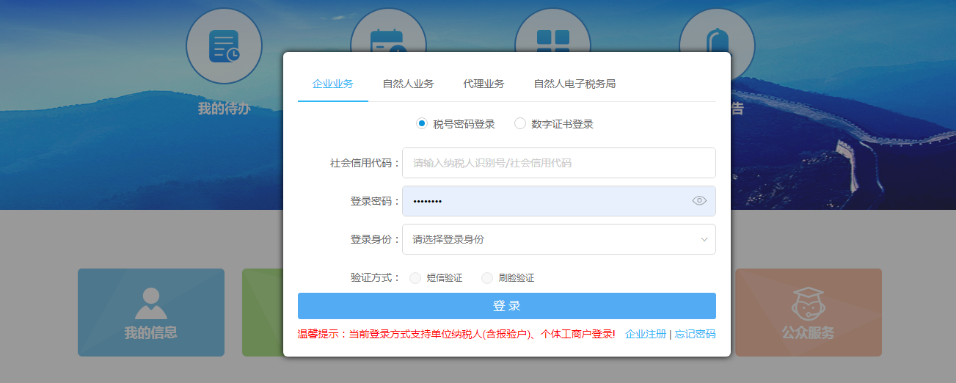Click the 我的待办 label

[x=224, y=109]
